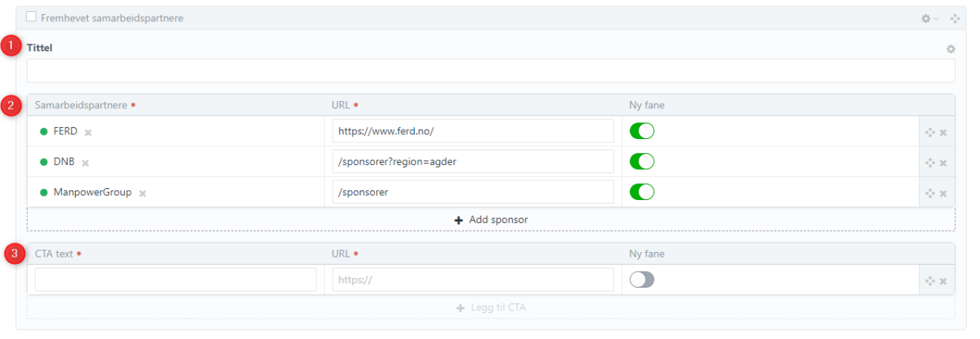This screenshot has height=339, width=980.
Task: Turn off Ny fane for DNB
Action: point(642,161)
